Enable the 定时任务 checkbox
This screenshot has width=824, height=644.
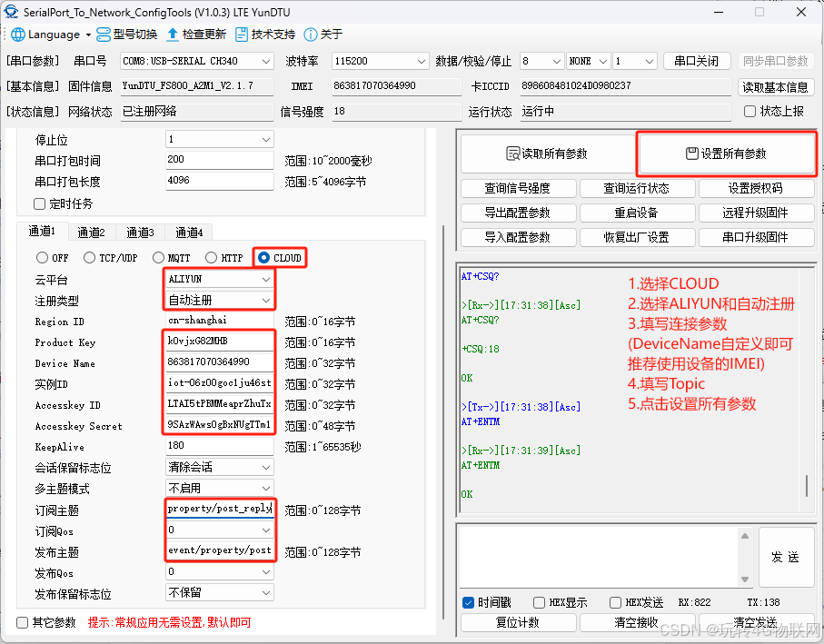(39, 203)
